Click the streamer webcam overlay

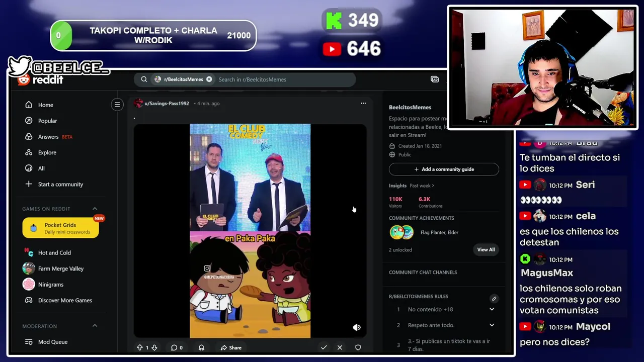pyautogui.click(x=542, y=67)
